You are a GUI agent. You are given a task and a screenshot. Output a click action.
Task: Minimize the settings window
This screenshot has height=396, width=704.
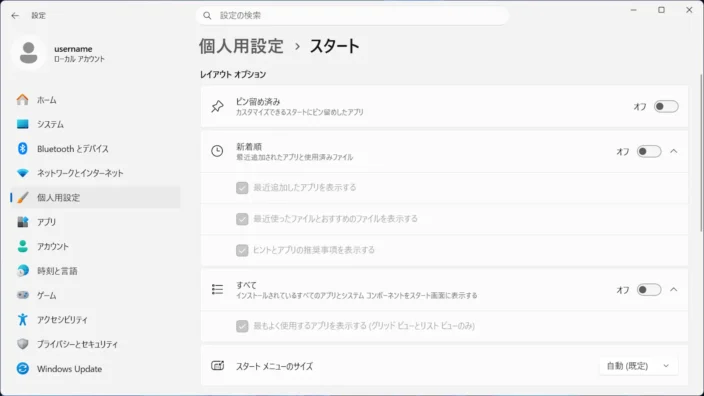pyautogui.click(x=634, y=10)
